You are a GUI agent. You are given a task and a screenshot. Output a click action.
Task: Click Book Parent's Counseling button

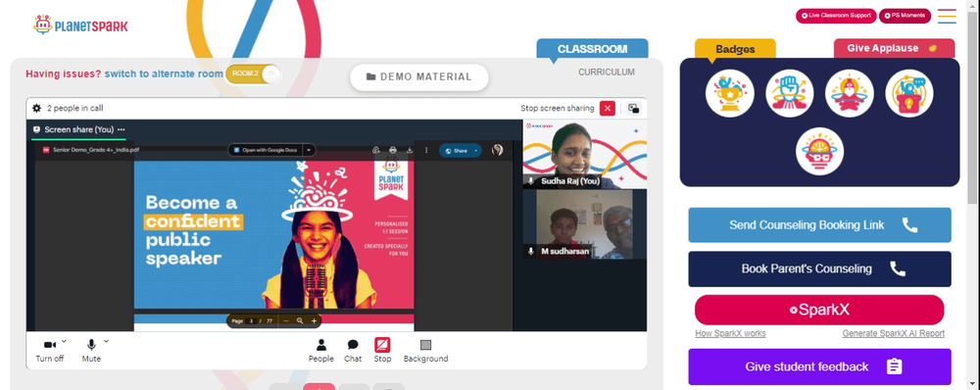[819, 268]
